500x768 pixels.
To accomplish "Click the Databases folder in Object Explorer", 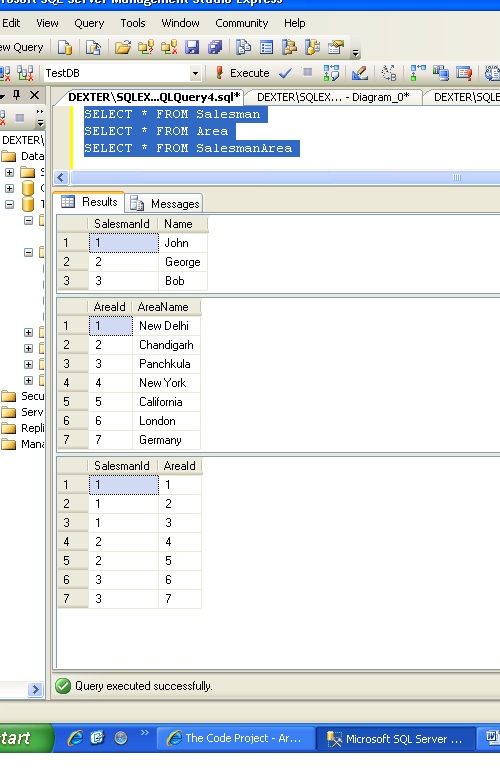I will tap(23, 156).
